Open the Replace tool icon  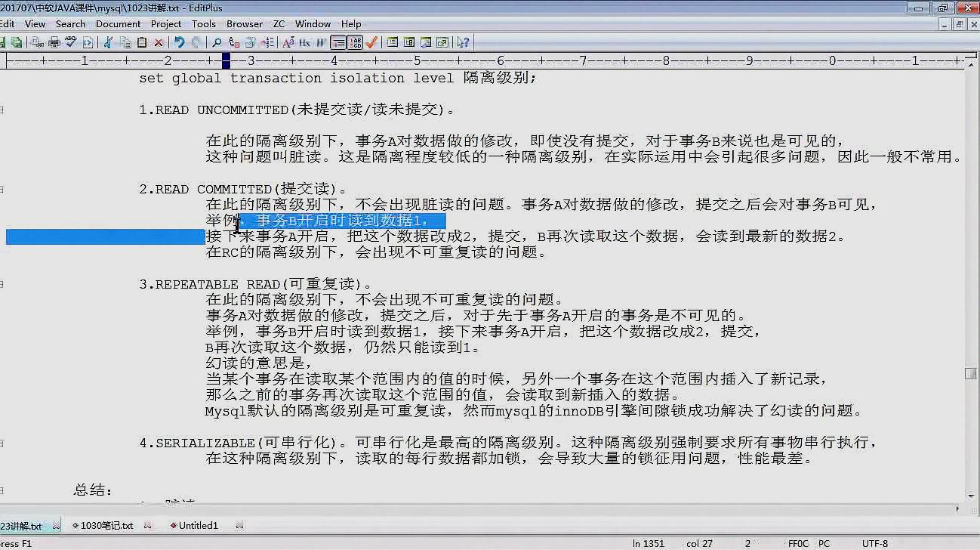234,43
